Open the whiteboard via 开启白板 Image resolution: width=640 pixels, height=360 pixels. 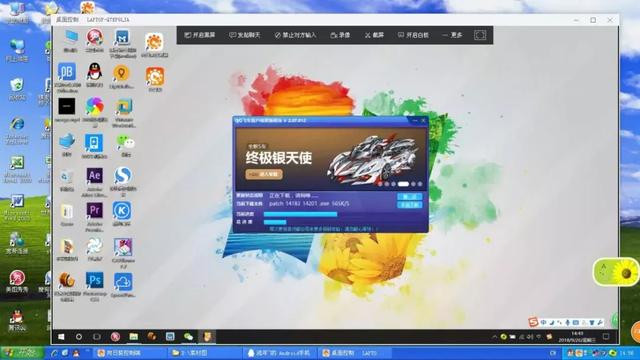coord(413,35)
